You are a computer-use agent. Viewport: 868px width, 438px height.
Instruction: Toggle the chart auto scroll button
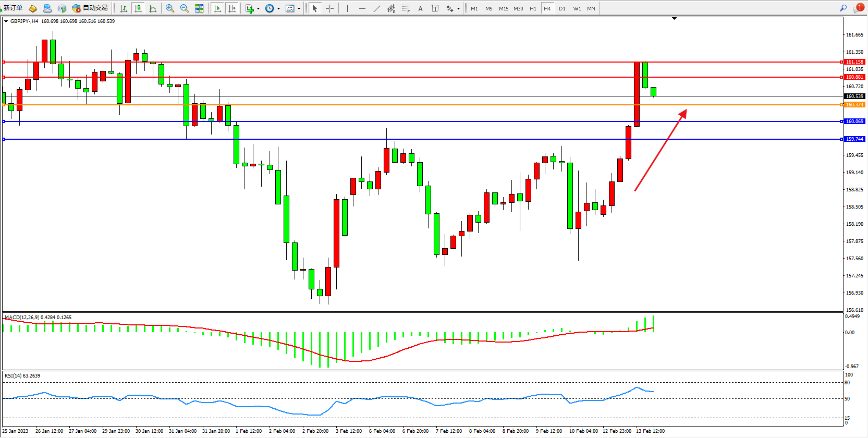coord(217,8)
